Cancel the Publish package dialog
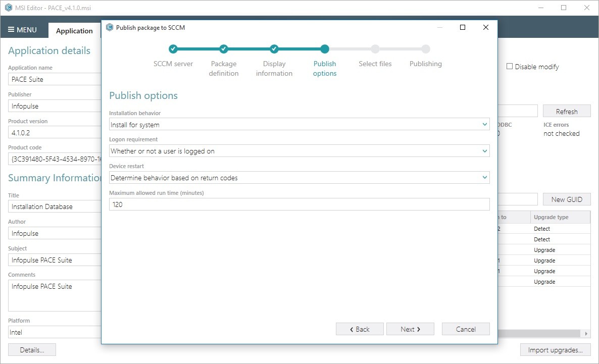 pos(466,329)
